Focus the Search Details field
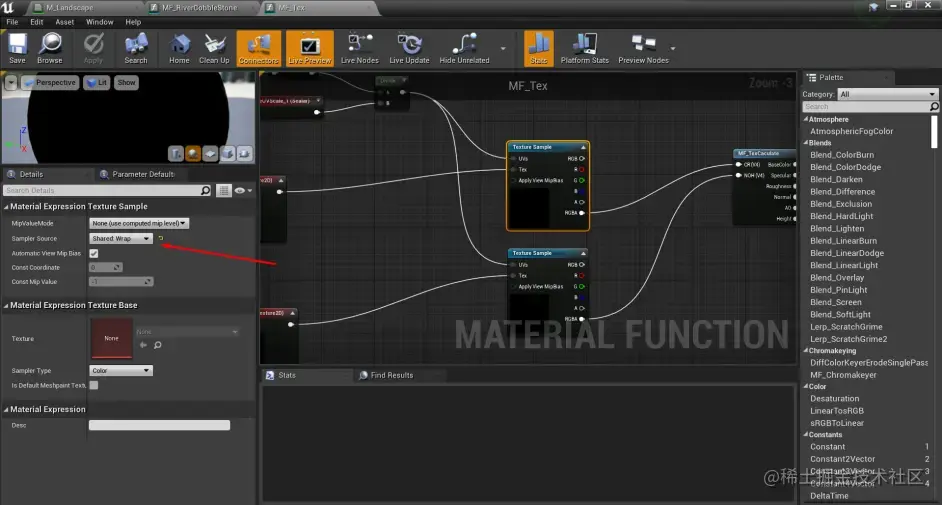942x505 pixels. click(102, 190)
